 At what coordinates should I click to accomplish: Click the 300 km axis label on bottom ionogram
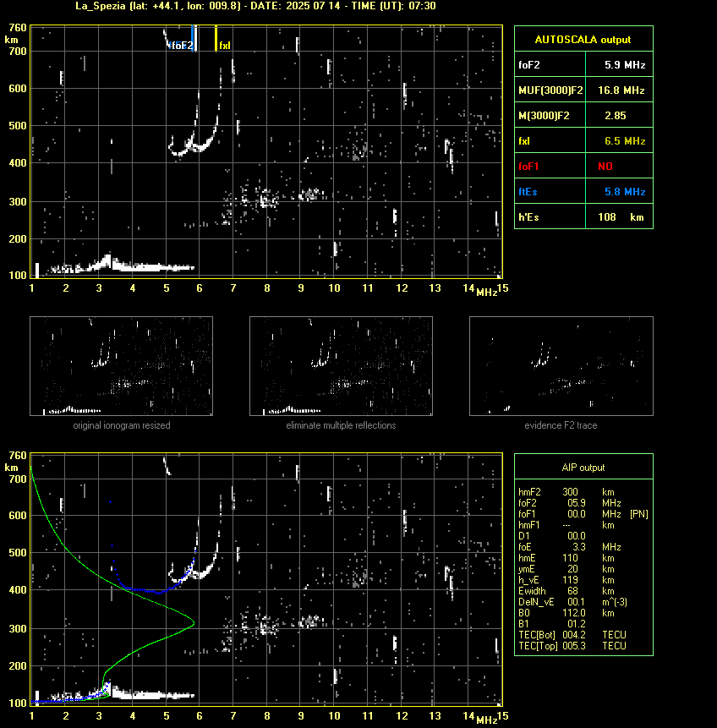[x=18, y=628]
